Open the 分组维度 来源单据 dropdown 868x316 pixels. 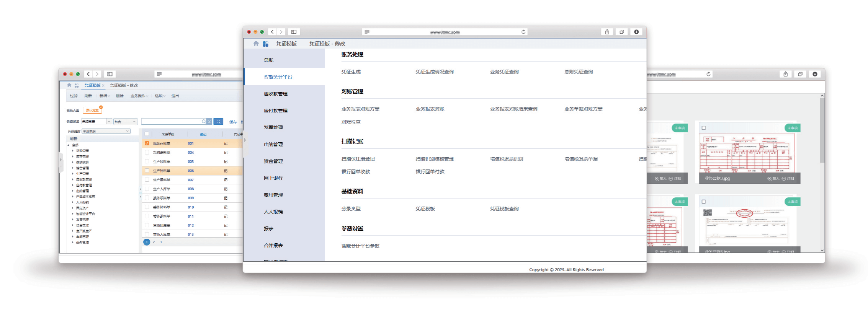[106, 131]
